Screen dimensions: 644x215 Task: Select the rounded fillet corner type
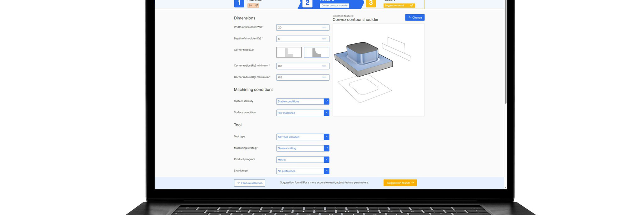[316, 52]
